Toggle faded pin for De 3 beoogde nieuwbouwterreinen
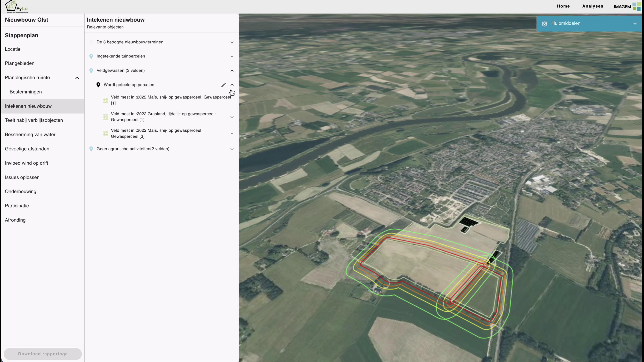Screen dimensions: 644x362 coord(91,42)
